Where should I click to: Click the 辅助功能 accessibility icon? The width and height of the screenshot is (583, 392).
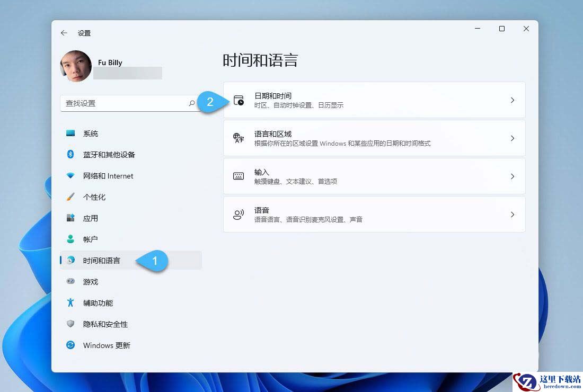coord(70,302)
